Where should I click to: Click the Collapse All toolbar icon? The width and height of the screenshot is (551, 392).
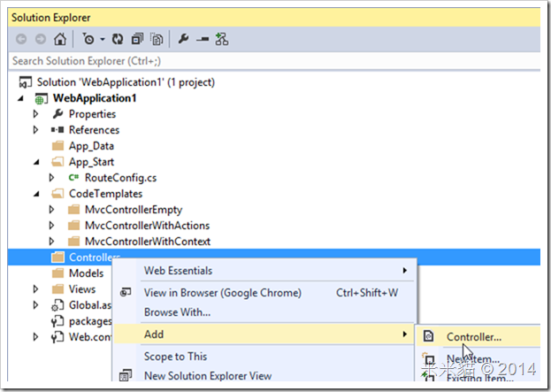coord(137,39)
